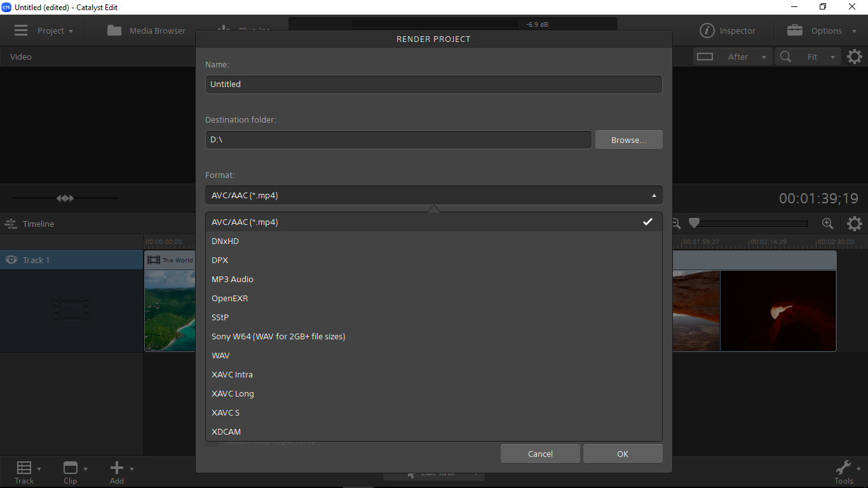Select XAVC Long from format list

pos(233,393)
